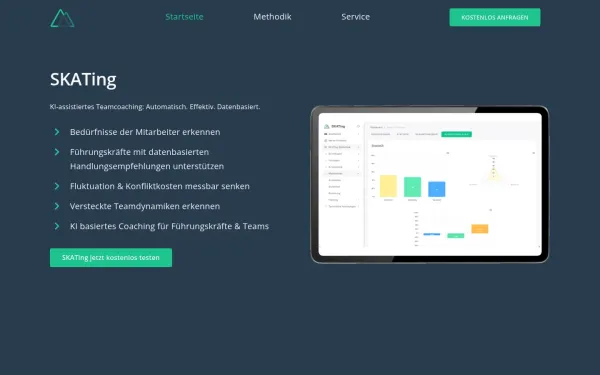Click the green active tab in tablet dashboard
Image resolution: width=600 pixels, height=375 pixels.
[457, 134]
